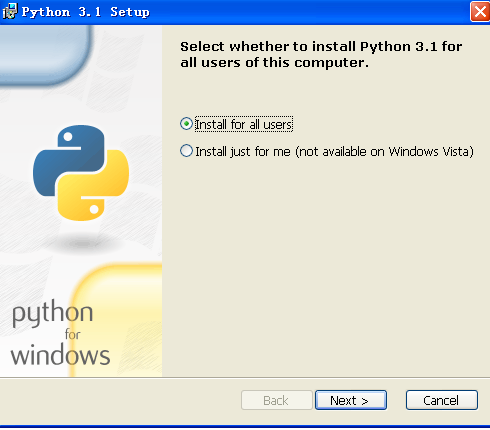This screenshot has height=430, width=490.
Task: Click the greyed-out Back button
Action: pos(276,400)
